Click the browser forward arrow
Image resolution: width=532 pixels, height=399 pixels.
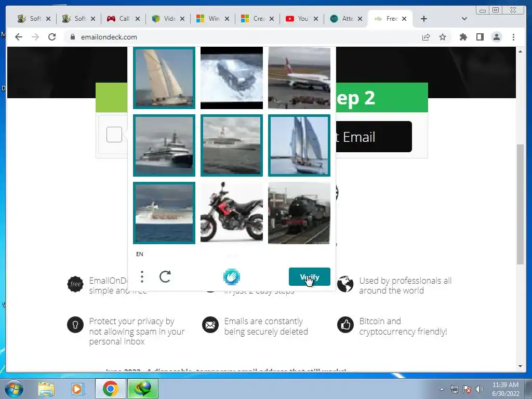[x=35, y=37]
